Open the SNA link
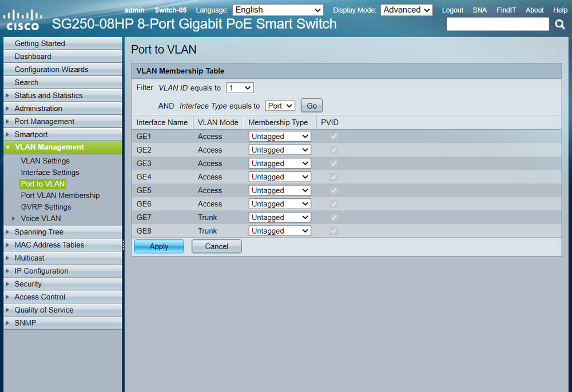 [480, 10]
